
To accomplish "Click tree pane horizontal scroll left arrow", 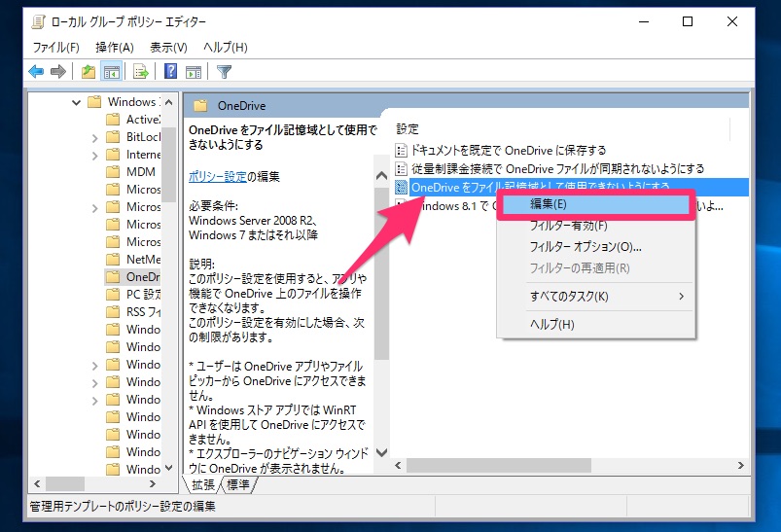I will [x=37, y=483].
